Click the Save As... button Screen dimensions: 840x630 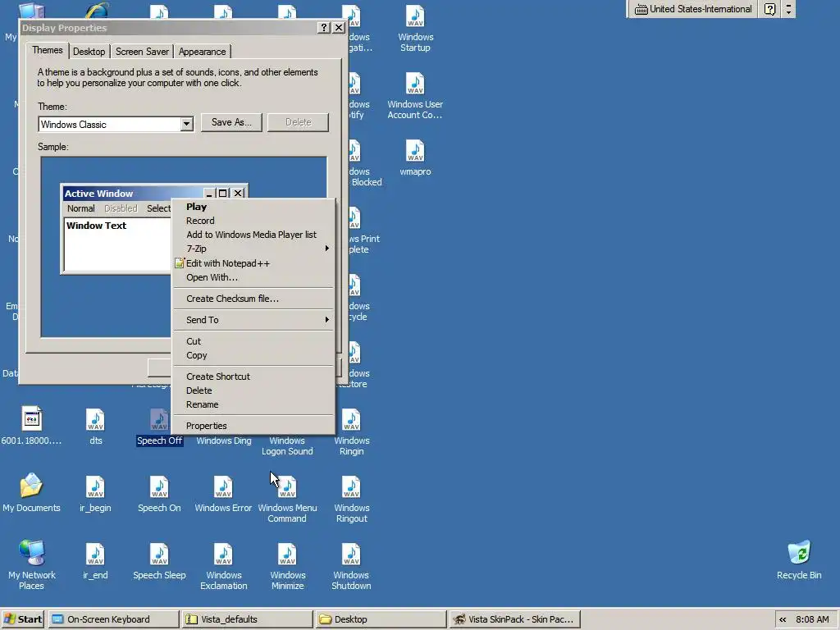click(231, 122)
